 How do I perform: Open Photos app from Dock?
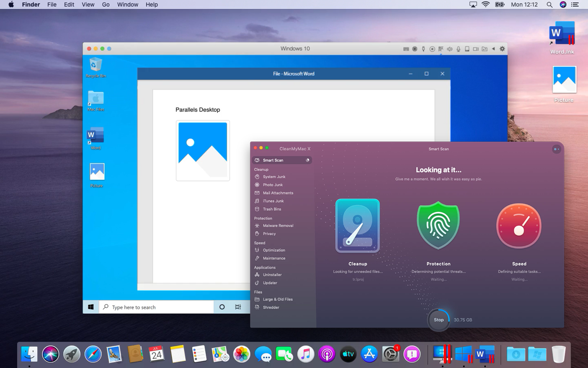pyautogui.click(x=242, y=354)
